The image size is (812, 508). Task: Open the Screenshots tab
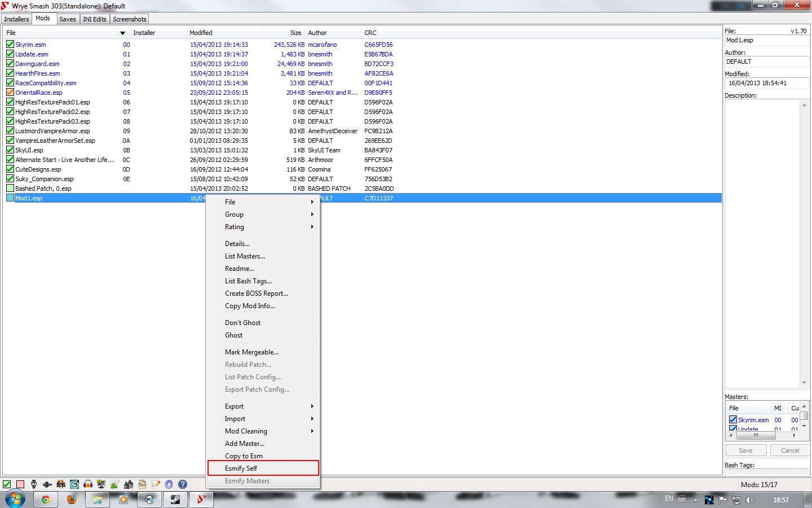[130, 19]
